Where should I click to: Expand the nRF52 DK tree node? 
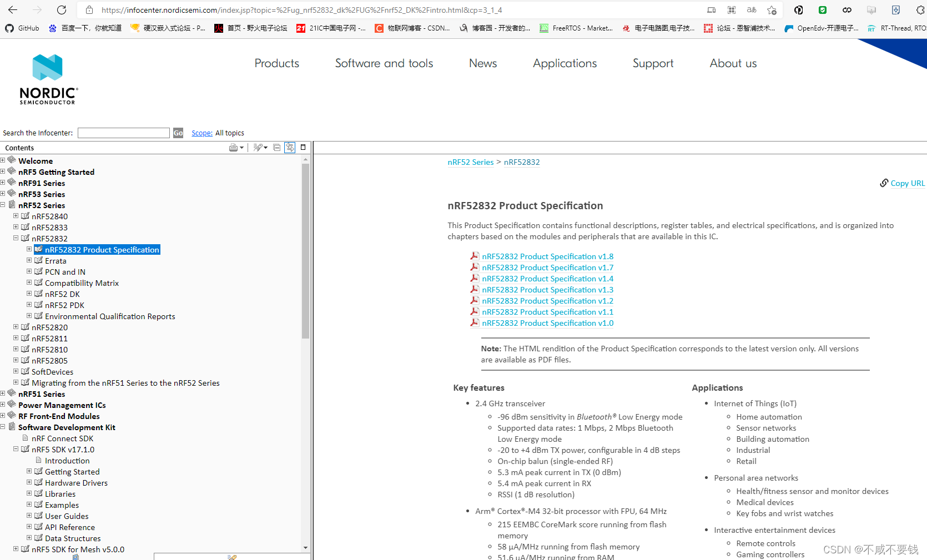pos(29,294)
